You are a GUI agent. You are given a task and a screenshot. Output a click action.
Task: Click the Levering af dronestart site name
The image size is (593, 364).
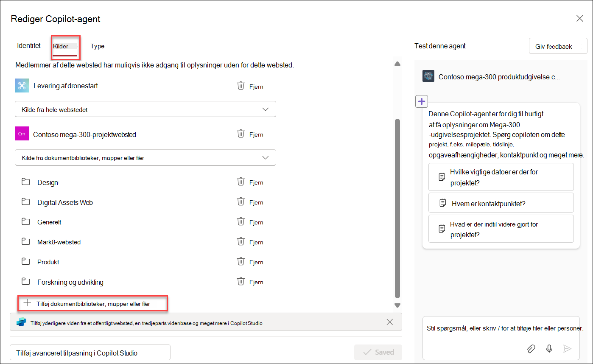pyautogui.click(x=66, y=86)
